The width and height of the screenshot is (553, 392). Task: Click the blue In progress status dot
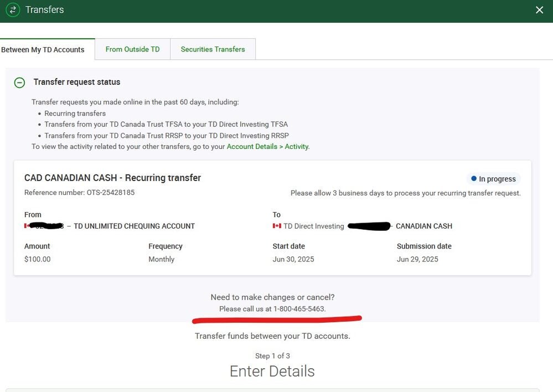point(474,178)
